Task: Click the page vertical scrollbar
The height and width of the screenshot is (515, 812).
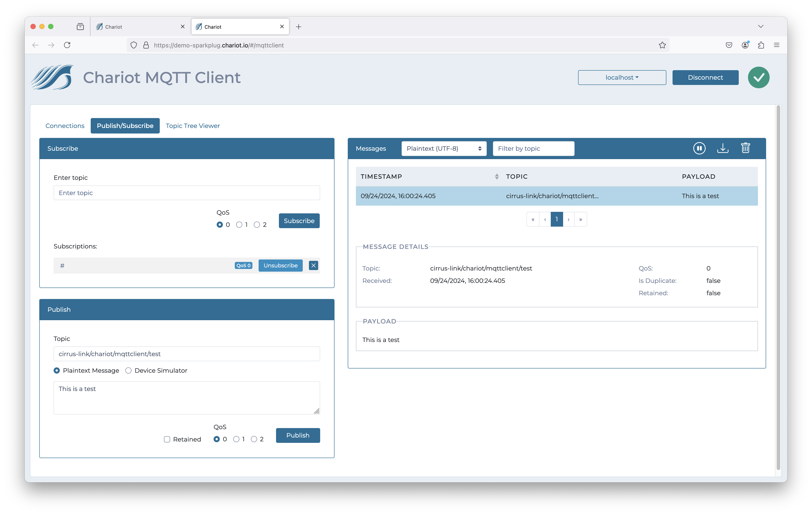Action: pyautogui.click(x=778, y=287)
